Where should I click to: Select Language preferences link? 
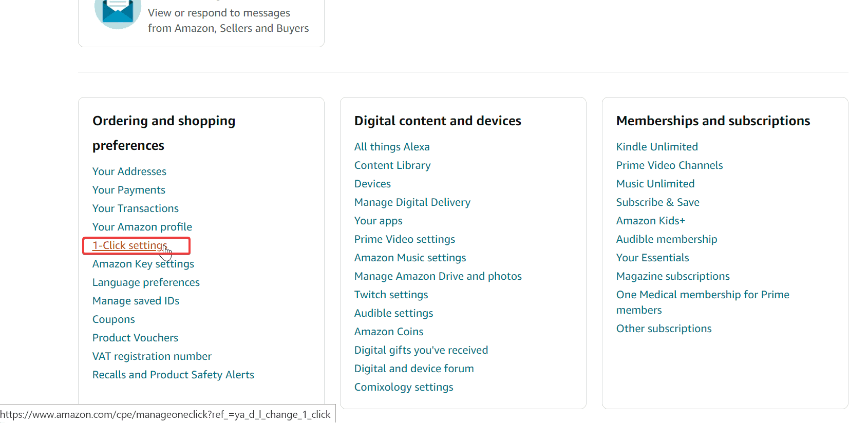point(146,282)
